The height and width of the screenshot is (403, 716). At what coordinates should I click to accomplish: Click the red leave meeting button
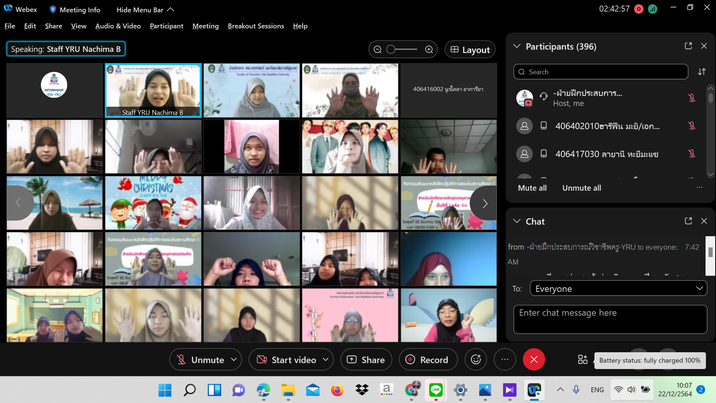click(534, 359)
